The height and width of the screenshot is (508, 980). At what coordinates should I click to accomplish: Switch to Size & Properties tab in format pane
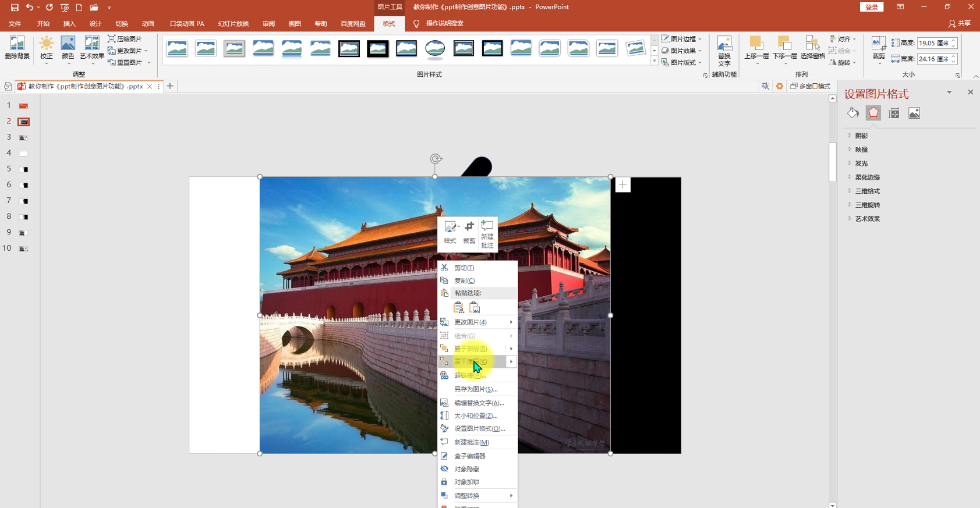point(894,113)
